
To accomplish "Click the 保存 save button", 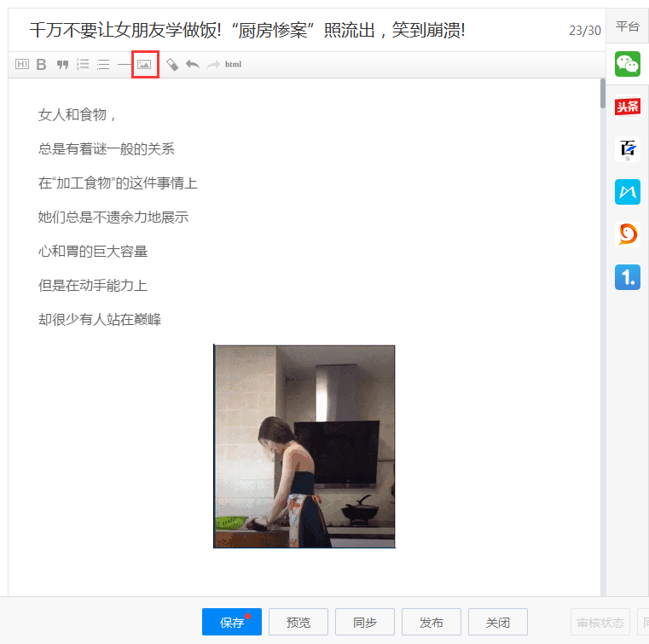I will click(x=232, y=622).
